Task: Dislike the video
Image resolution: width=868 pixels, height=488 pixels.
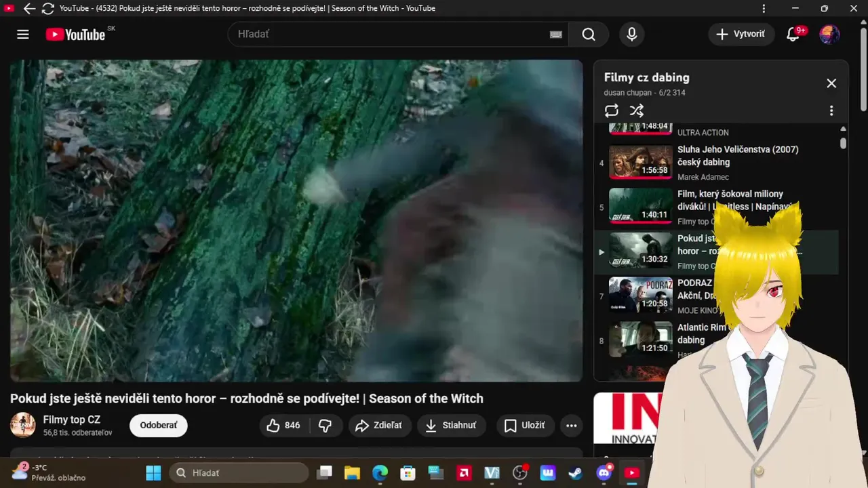Action: (x=325, y=425)
